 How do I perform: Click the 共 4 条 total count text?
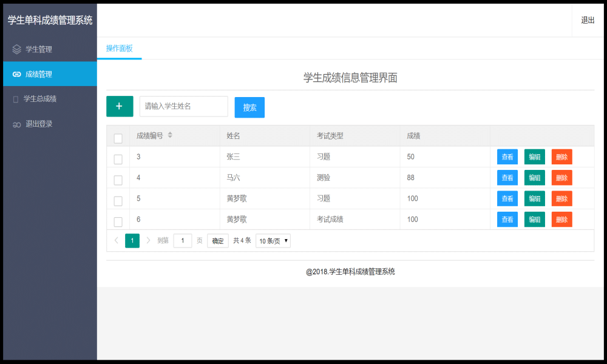pos(242,241)
